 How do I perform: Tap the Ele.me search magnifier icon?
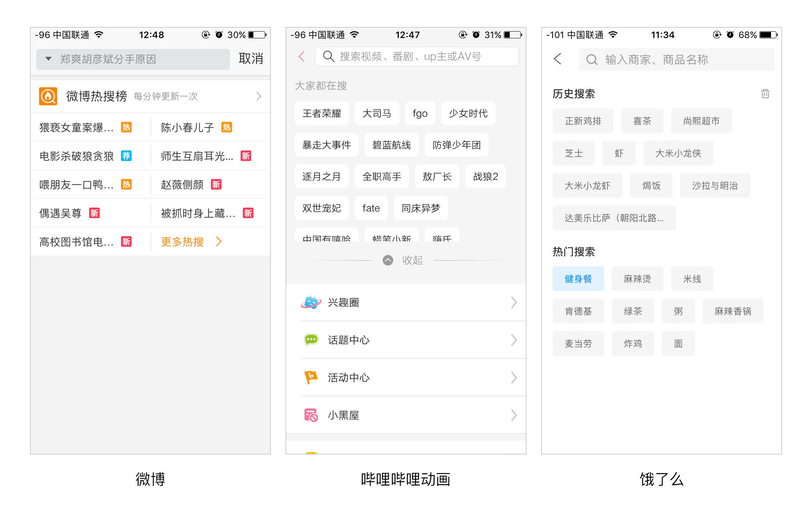click(x=592, y=59)
